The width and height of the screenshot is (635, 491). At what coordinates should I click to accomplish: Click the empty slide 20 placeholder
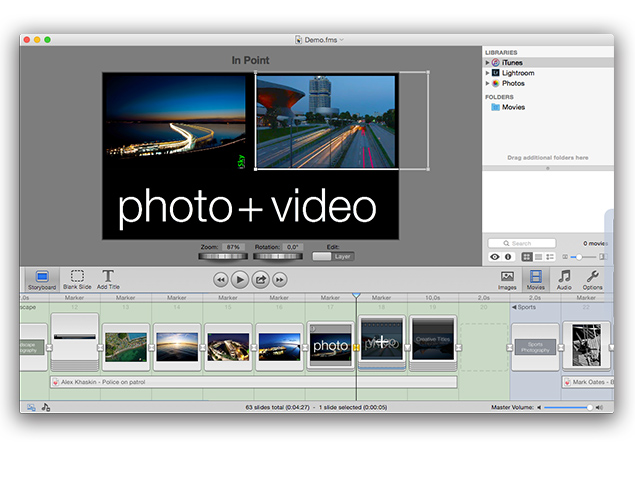point(484,347)
